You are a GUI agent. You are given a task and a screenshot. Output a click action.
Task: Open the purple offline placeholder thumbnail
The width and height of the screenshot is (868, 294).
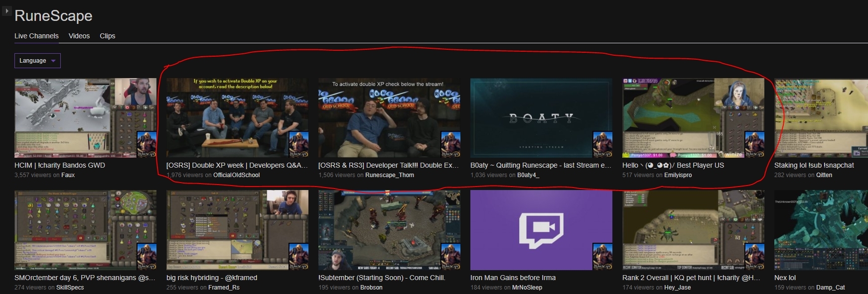[x=541, y=230]
